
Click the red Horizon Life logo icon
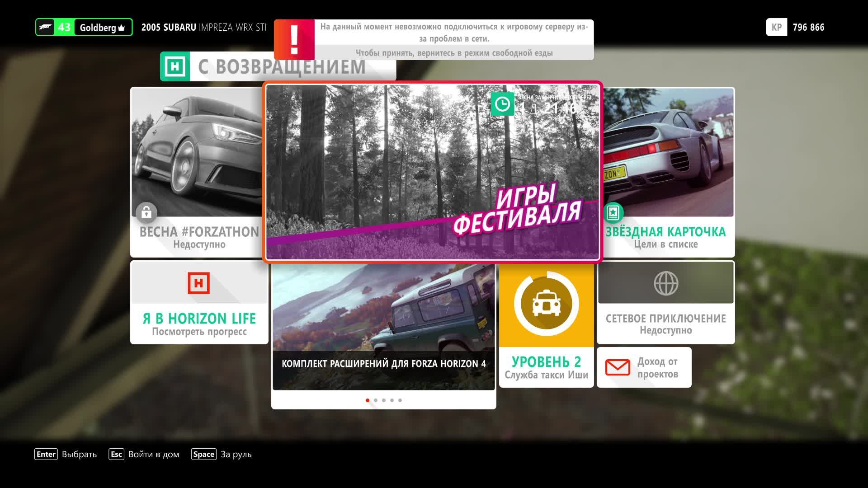pos(199,283)
